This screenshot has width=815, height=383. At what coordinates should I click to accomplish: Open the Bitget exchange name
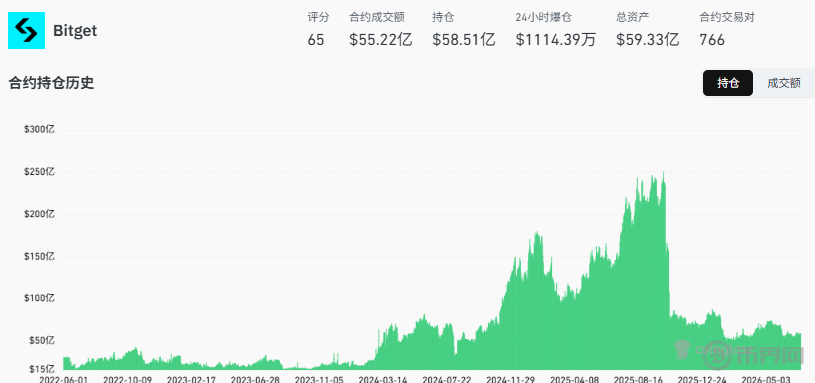tap(75, 31)
